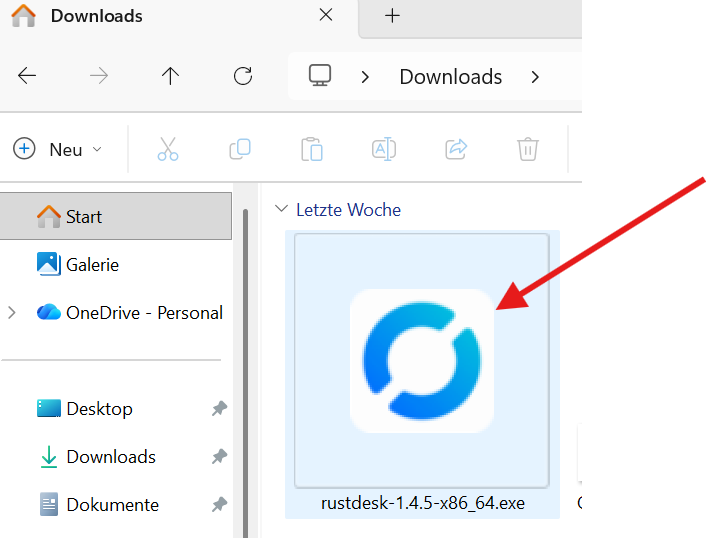The height and width of the screenshot is (538, 707).
Task: Open the pinned Dokumente folder
Action: (x=112, y=505)
